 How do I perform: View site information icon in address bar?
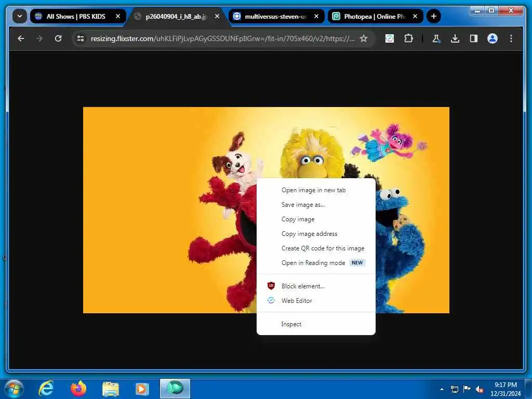[81, 38]
